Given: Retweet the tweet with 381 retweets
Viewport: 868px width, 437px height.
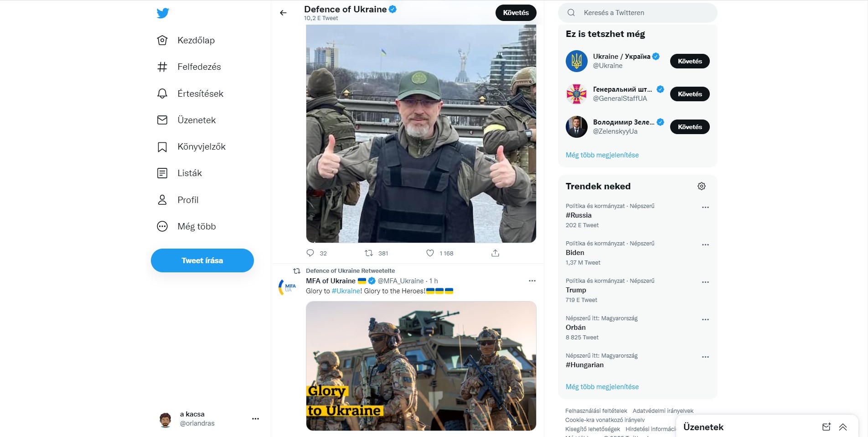Looking at the screenshot, I should click(x=369, y=253).
